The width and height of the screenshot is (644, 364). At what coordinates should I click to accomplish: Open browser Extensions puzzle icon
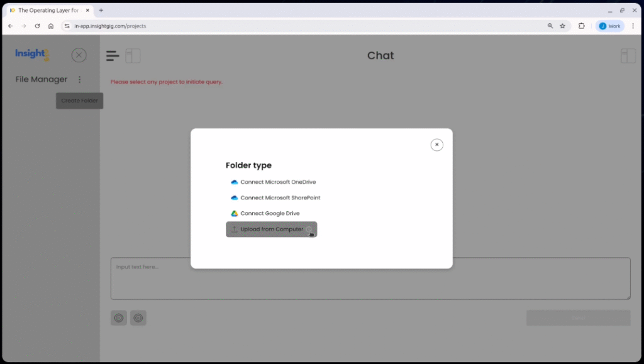[582, 26]
